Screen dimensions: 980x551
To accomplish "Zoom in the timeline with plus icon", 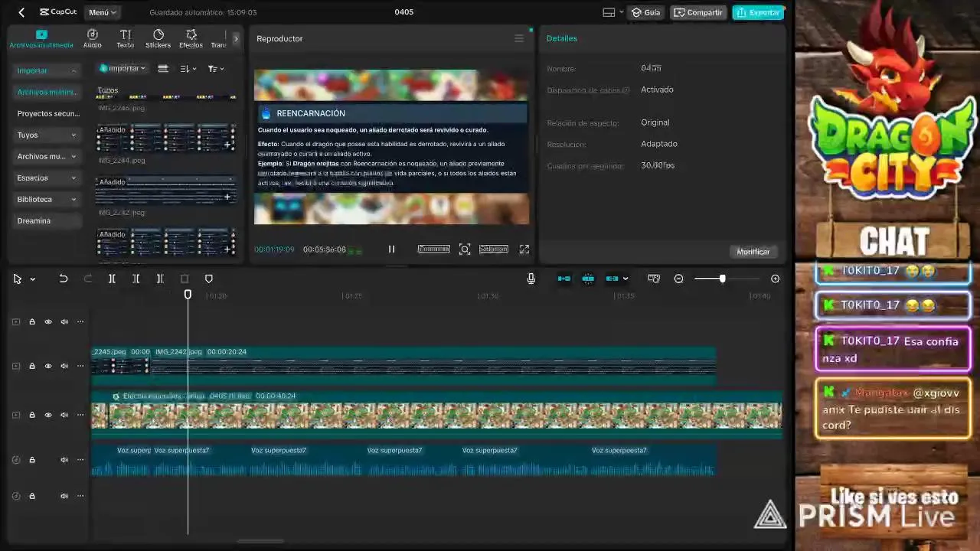I will click(775, 279).
